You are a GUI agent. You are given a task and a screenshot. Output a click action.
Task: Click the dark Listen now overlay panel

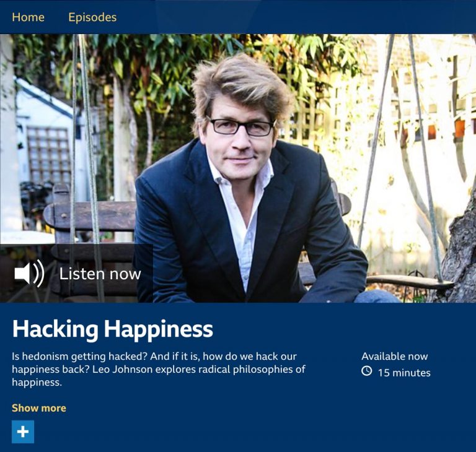[76, 273]
